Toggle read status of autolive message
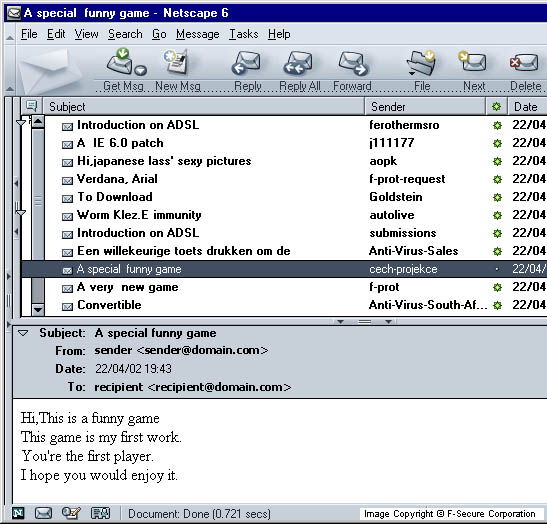Viewport: 547px width, 524px height. pos(497,215)
